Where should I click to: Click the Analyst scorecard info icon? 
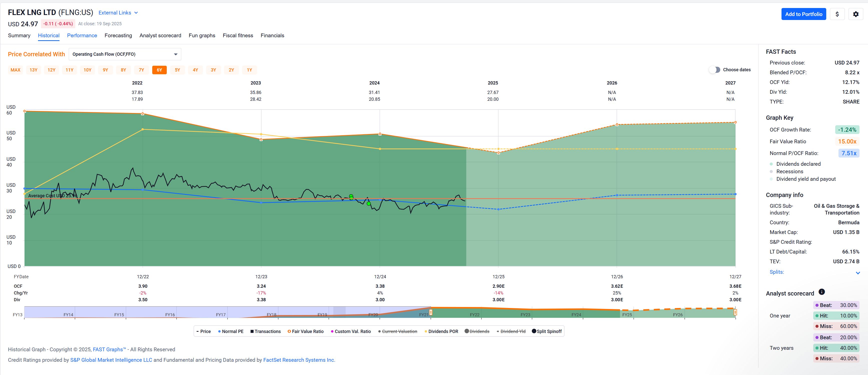821,292
